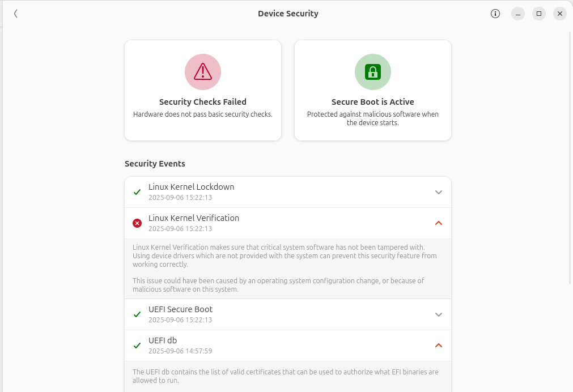The width and height of the screenshot is (573, 392).
Task: Open the info icon in title bar
Action: (495, 14)
